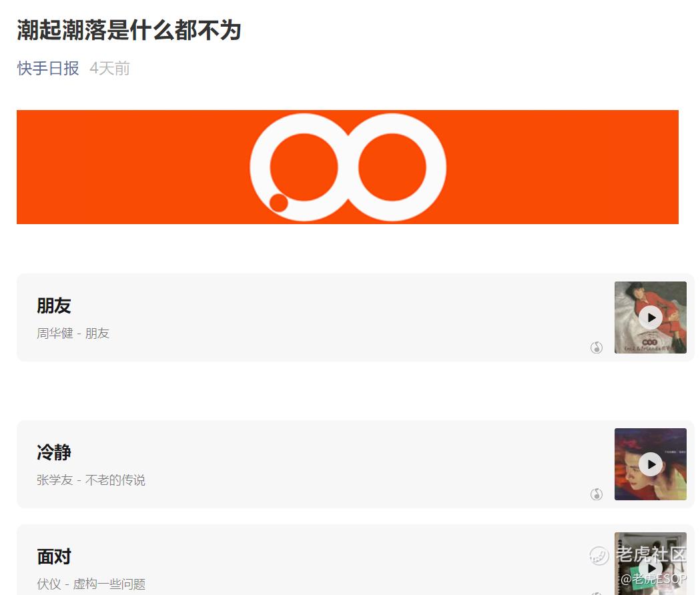Click the music note icon on 朋友 card
Viewport: 700px width, 595px height.
[x=597, y=348]
